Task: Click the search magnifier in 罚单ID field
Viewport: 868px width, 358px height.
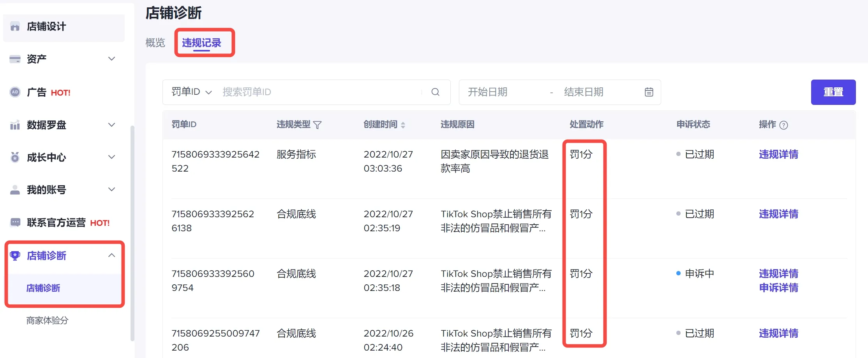Action: click(436, 92)
